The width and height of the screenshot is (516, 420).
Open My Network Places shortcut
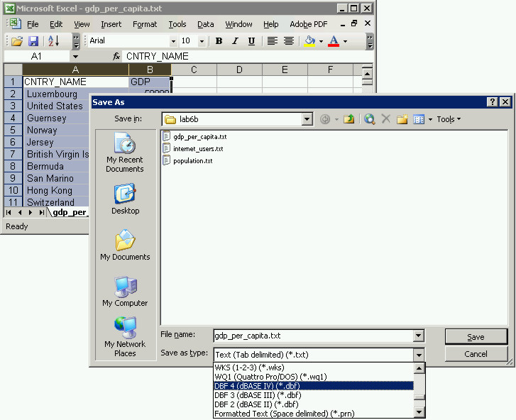125,337
